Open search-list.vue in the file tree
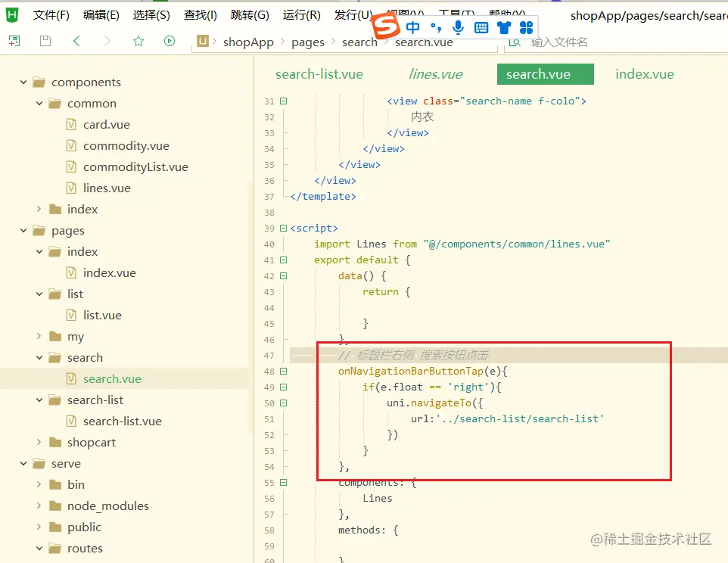The height and width of the screenshot is (563, 728). (123, 421)
